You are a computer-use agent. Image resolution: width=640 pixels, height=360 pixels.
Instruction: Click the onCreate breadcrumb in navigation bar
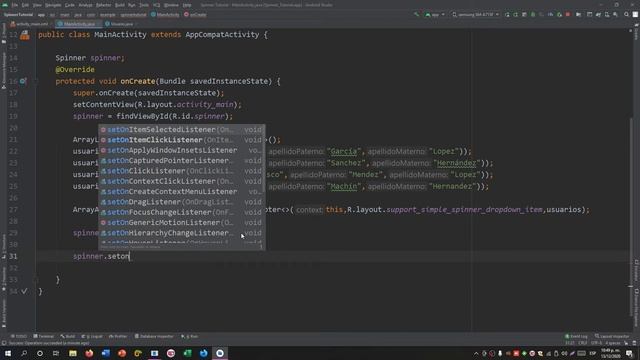[195, 15]
